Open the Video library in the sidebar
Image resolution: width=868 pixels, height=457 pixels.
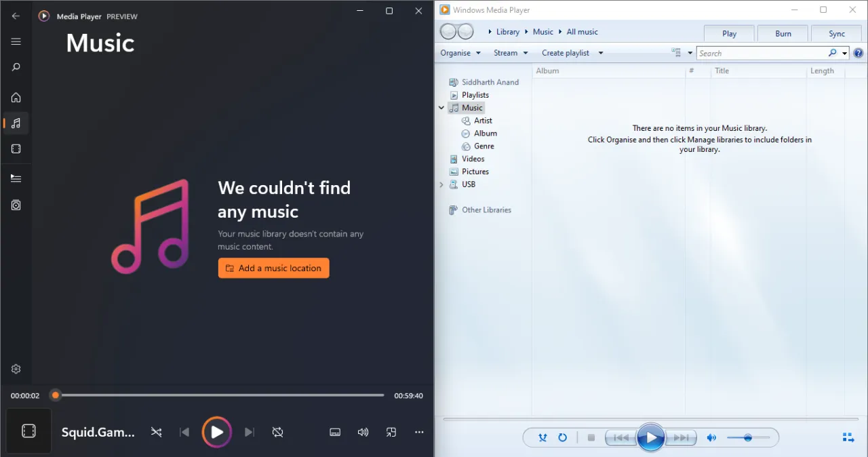[x=16, y=149]
